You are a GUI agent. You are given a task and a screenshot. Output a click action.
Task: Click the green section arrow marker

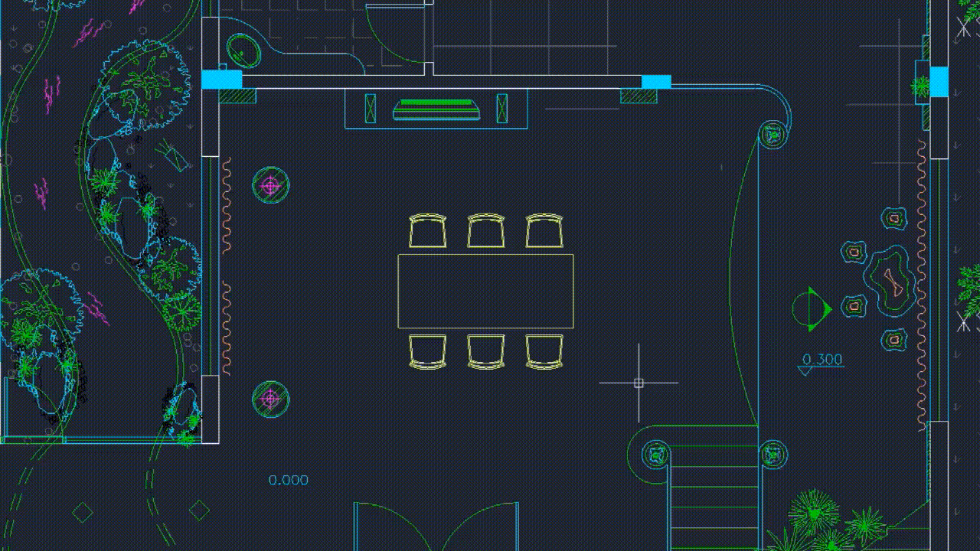point(812,309)
